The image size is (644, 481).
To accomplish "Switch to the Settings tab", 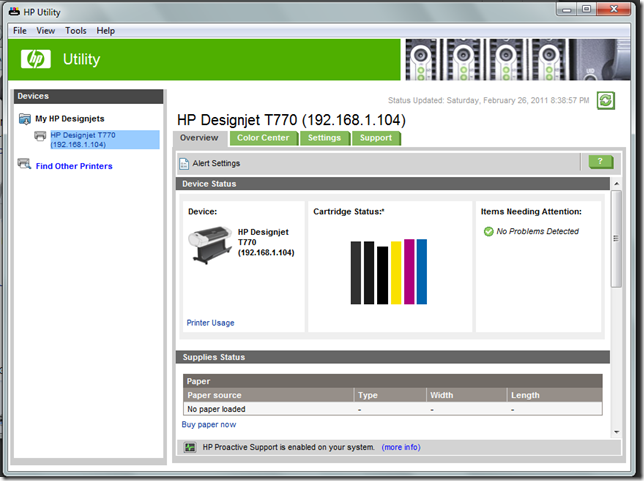I will pos(324,138).
